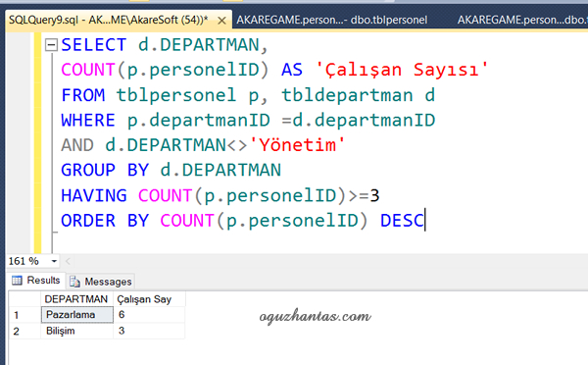Select the Results tab
The height and width of the screenshot is (365, 588).
tap(36, 281)
